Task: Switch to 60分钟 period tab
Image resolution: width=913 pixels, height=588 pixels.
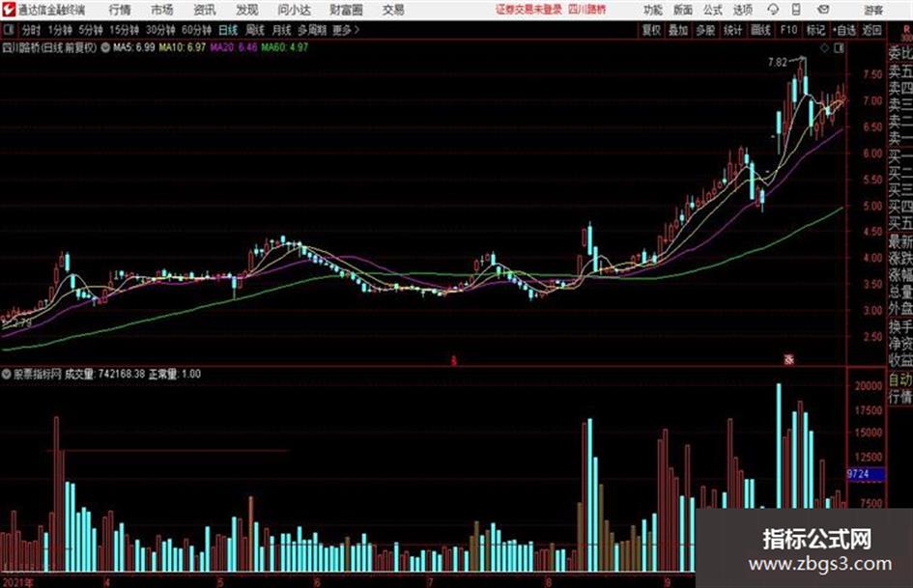Action: [x=196, y=30]
